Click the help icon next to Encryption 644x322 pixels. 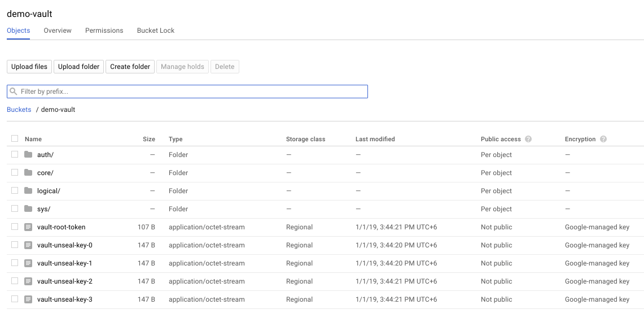click(603, 139)
